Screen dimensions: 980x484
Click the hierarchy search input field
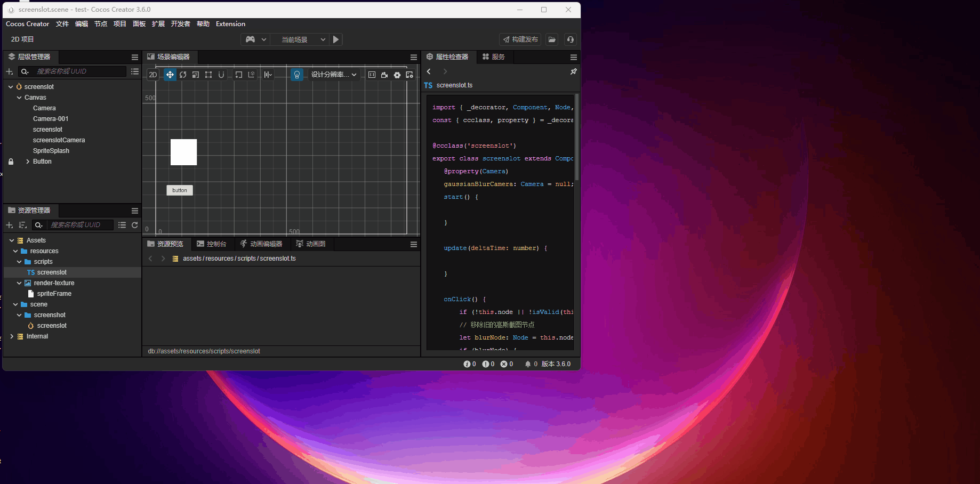80,71
